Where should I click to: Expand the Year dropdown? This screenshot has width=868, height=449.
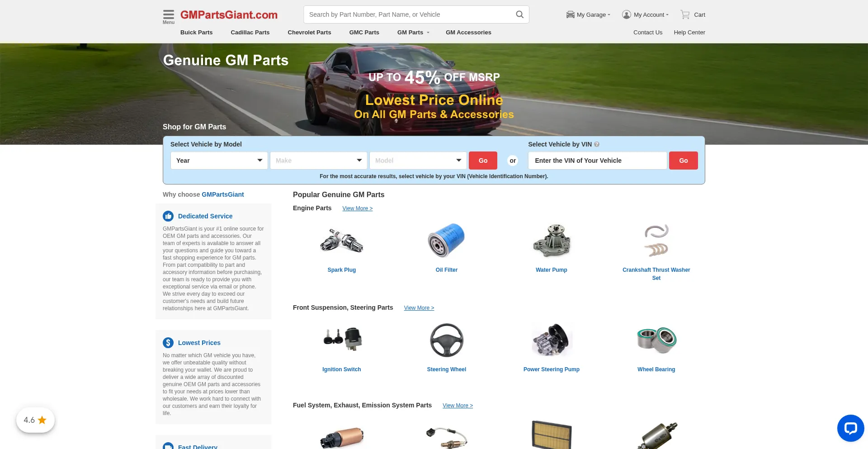pos(219,160)
